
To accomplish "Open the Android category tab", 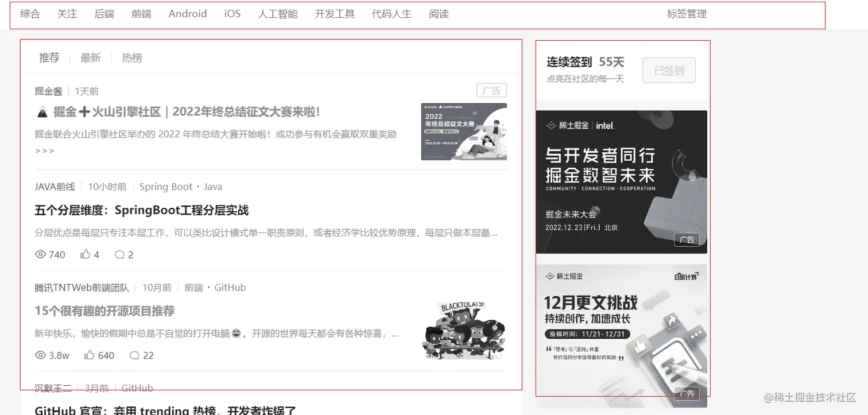I will pyautogui.click(x=188, y=14).
